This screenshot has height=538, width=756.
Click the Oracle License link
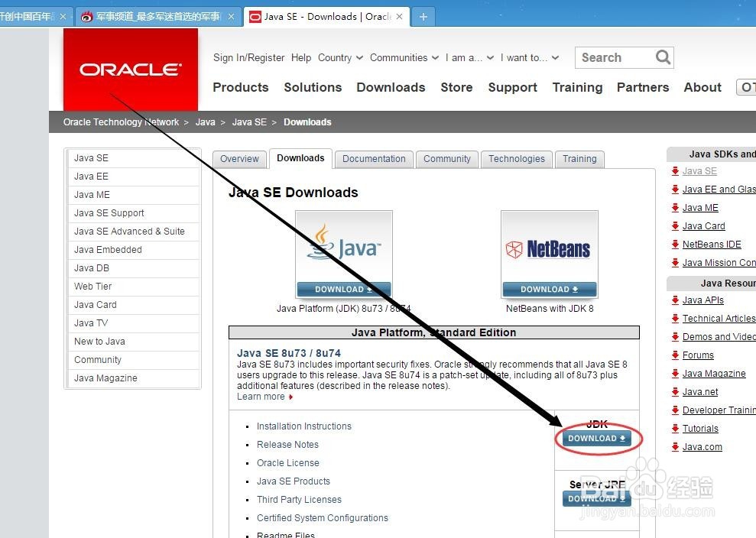288,463
